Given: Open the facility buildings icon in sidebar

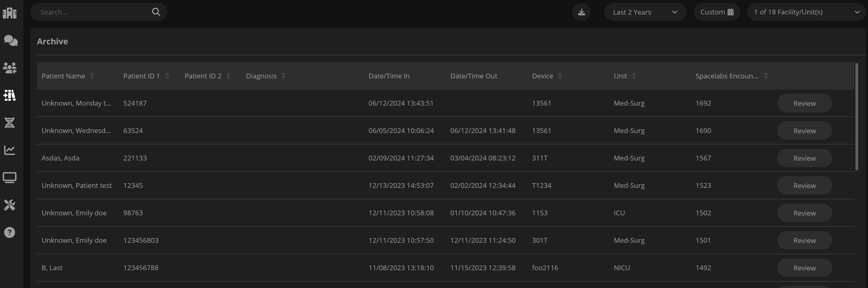Looking at the screenshot, I should 10,13.
